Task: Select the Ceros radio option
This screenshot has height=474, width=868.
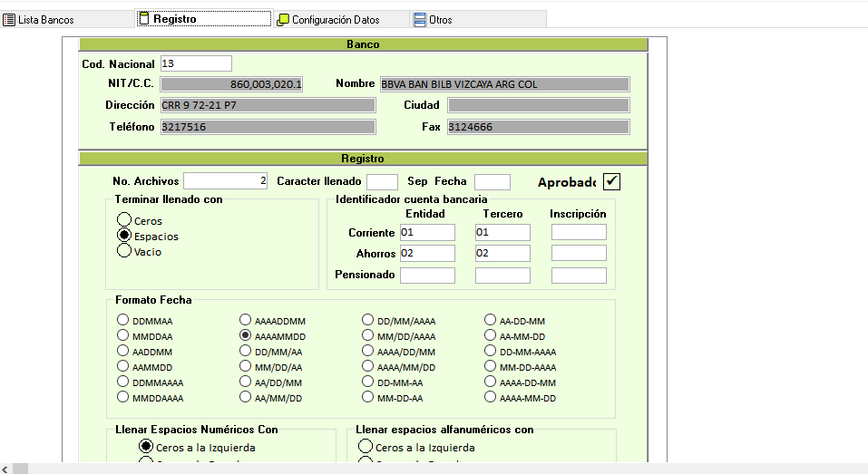Action: point(124,220)
